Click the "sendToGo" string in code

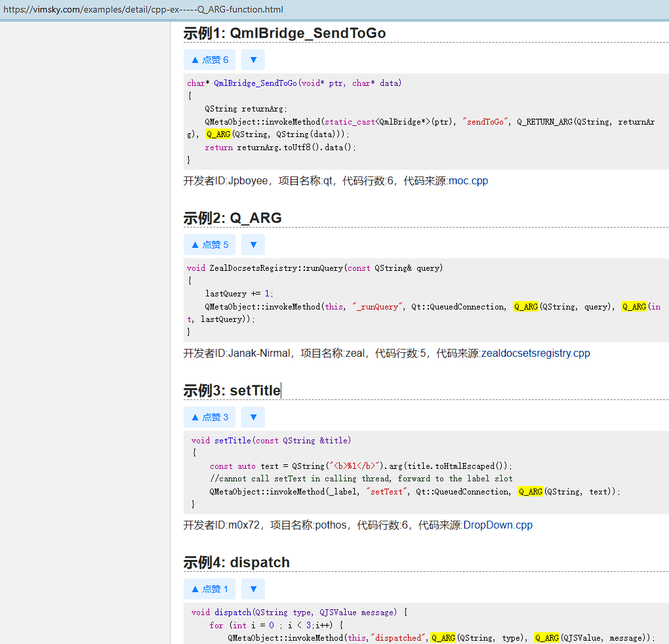(x=486, y=122)
